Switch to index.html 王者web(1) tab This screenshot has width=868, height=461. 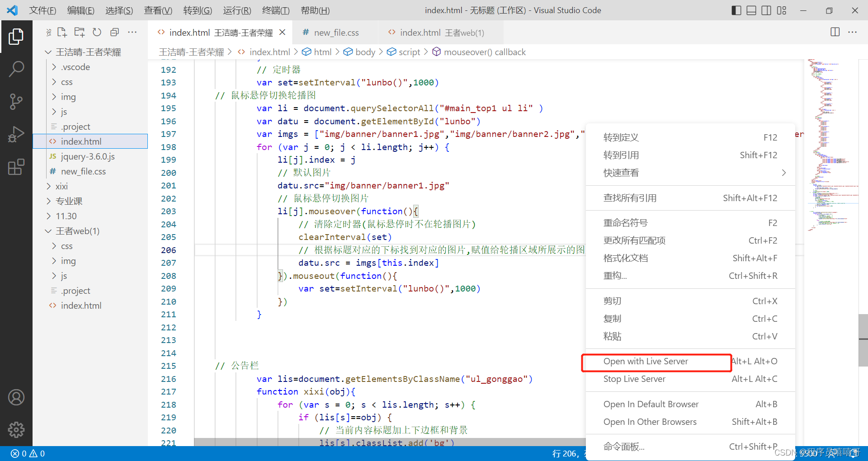[x=442, y=33]
